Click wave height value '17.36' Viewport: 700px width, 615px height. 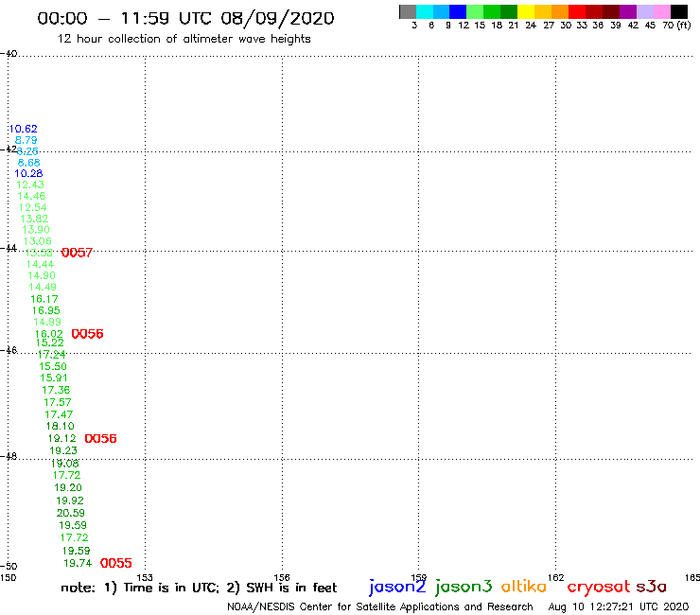point(56,391)
